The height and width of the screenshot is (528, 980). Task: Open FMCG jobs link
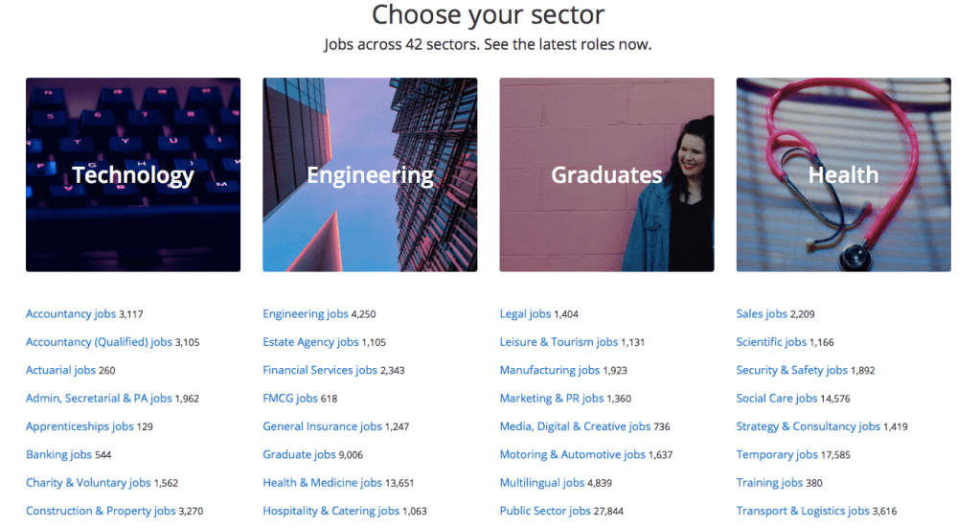[290, 399]
